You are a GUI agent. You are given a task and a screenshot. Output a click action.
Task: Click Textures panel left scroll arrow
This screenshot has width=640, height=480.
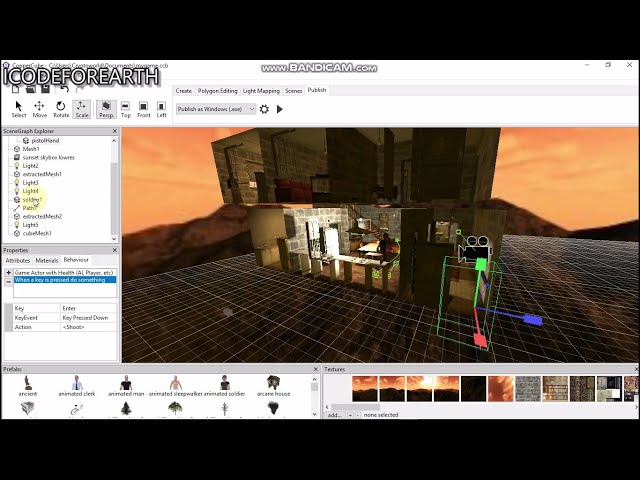327,407
